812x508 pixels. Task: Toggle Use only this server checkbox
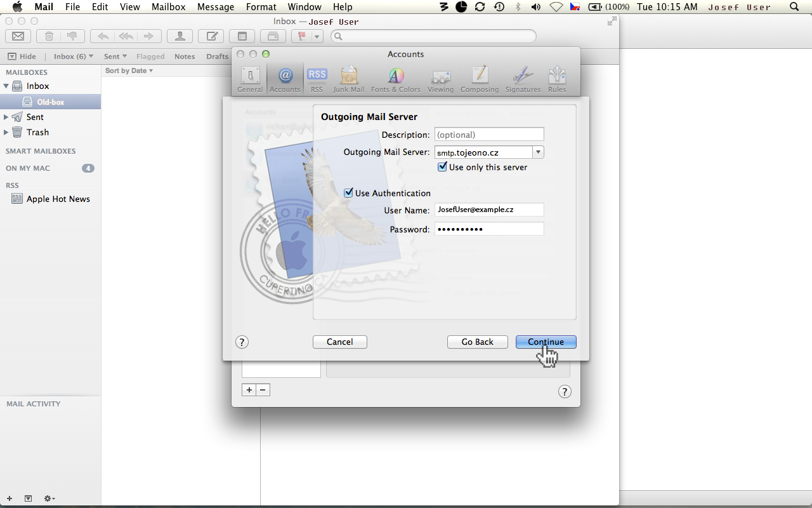coord(443,167)
